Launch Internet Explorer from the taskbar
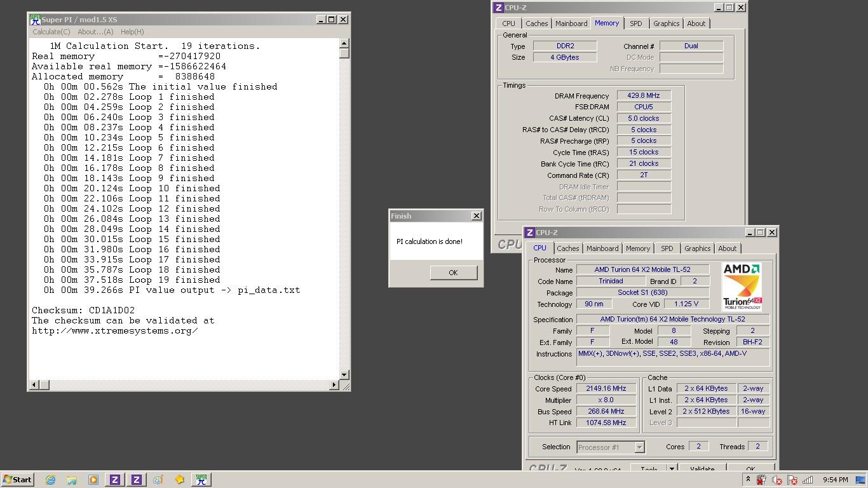The width and height of the screenshot is (868, 488). coord(50,480)
